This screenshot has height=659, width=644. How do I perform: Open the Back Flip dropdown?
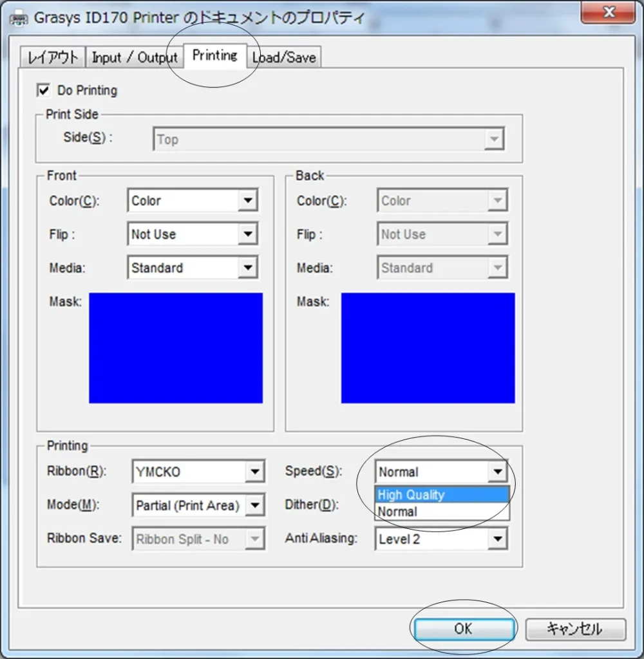tap(442, 234)
